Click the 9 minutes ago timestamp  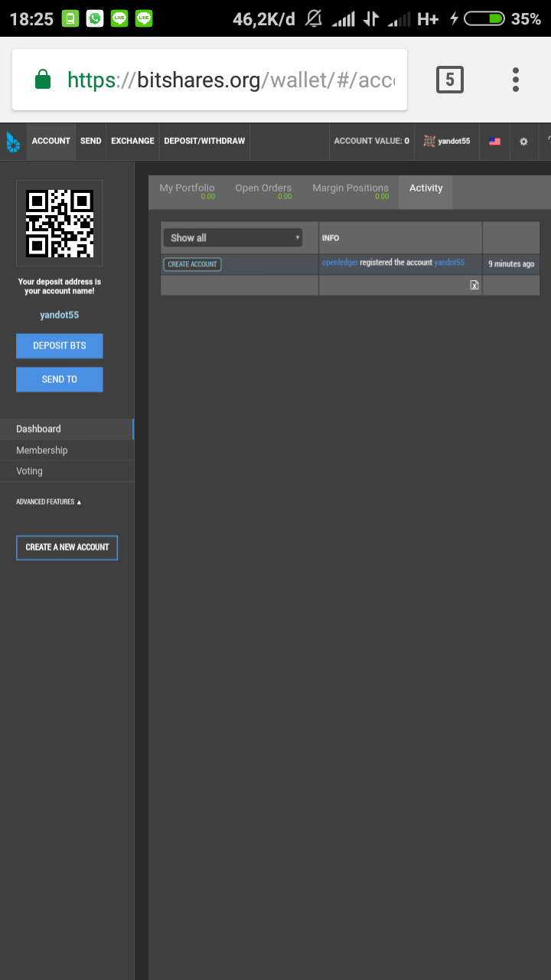click(511, 264)
